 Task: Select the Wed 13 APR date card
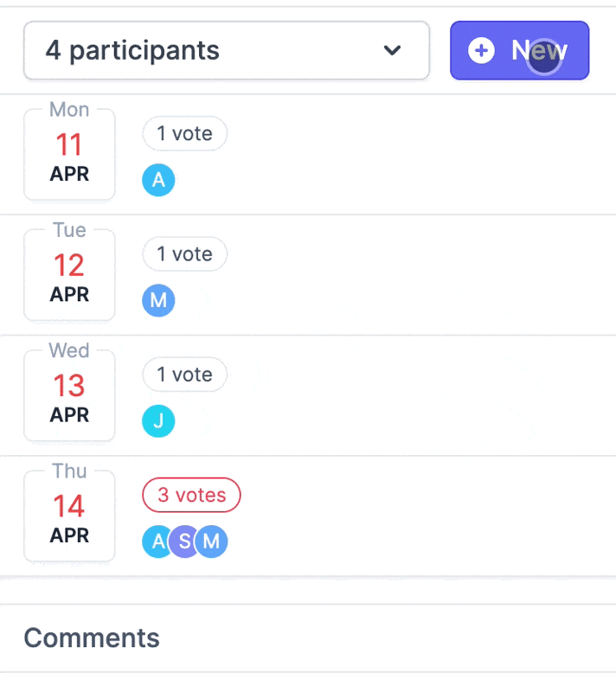point(69,395)
